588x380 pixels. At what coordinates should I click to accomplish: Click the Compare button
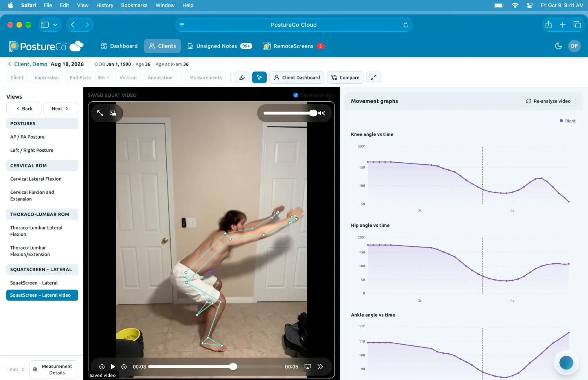point(345,77)
